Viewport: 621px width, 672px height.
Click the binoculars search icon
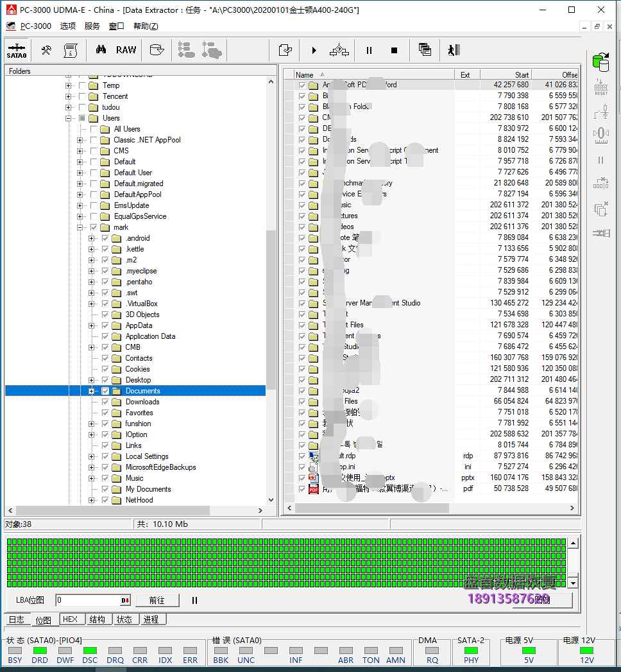coord(101,49)
